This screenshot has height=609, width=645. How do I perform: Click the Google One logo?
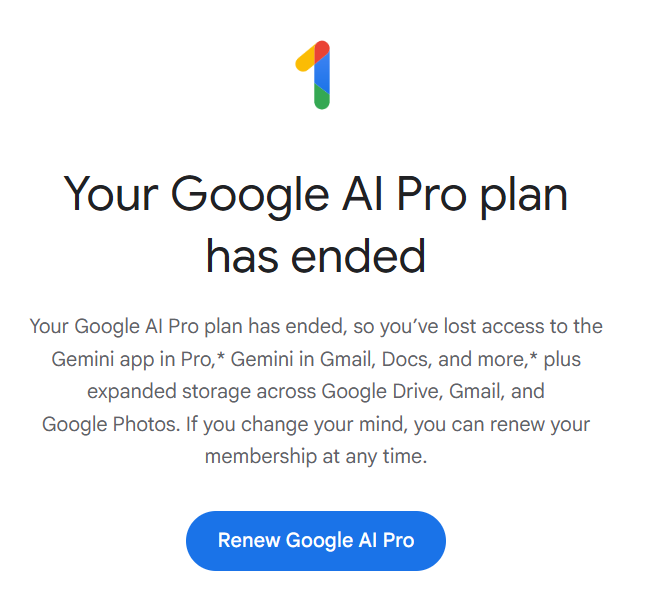(x=313, y=75)
